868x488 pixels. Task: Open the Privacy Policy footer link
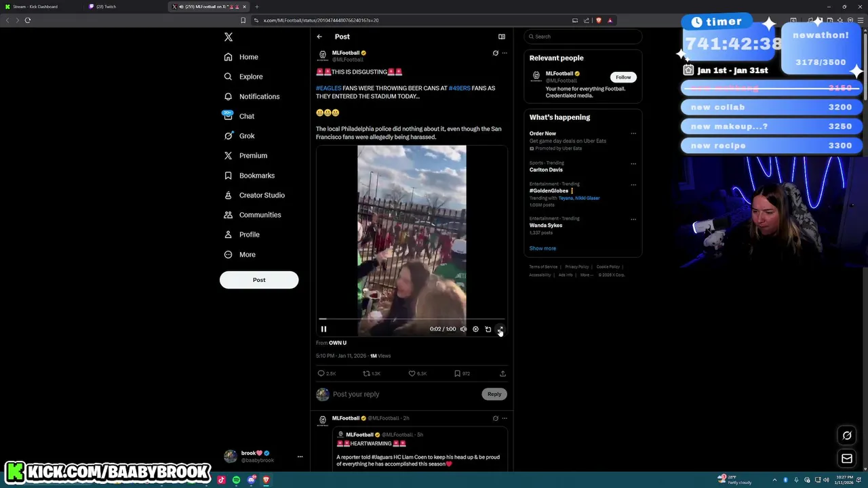click(577, 267)
